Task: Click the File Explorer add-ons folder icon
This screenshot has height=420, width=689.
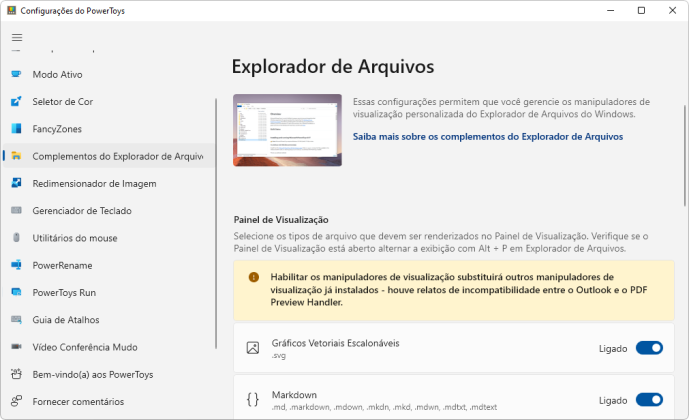Action: pyautogui.click(x=16, y=156)
